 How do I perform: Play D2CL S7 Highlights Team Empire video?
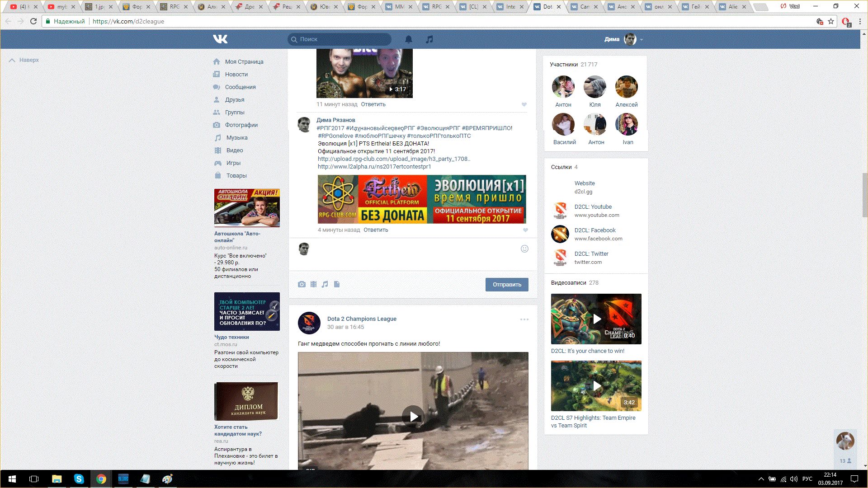pyautogui.click(x=596, y=386)
